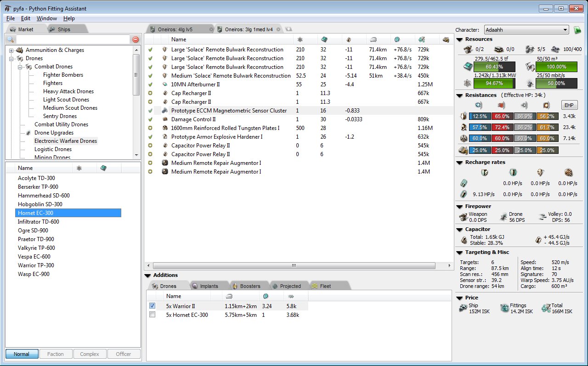Close the Oneiros: 4lg lv5 tab

[211, 29]
